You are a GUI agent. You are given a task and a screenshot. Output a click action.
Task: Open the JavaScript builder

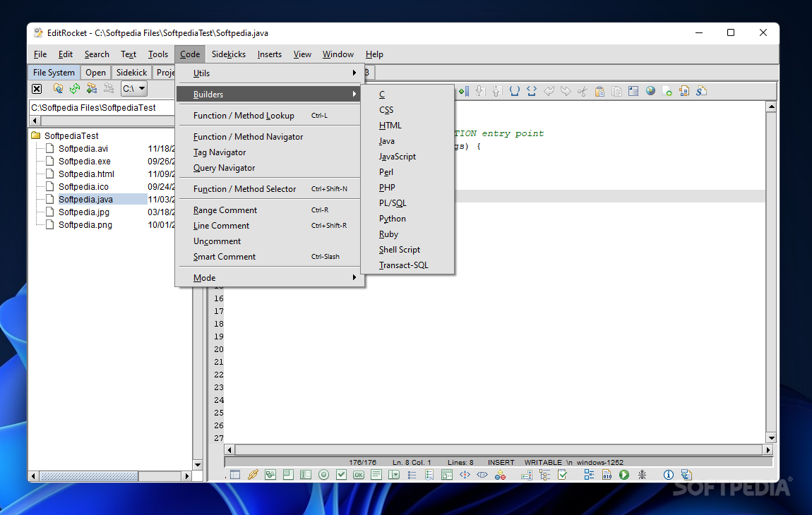click(407, 157)
